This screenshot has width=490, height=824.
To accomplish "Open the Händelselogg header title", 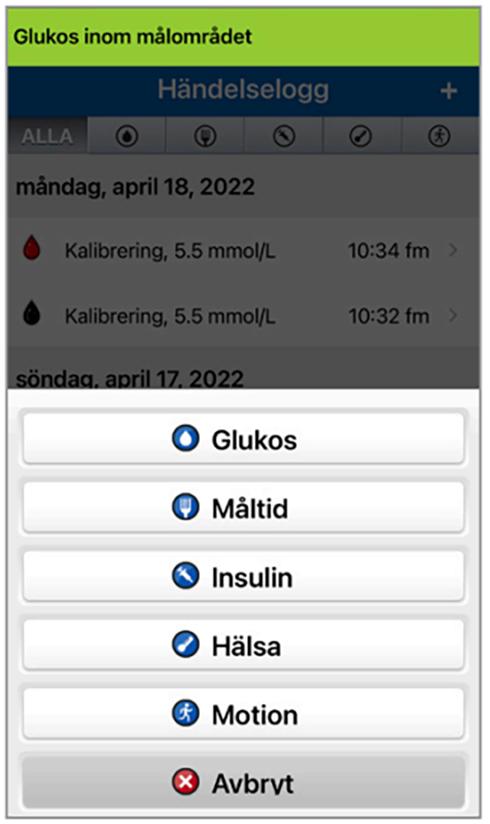I will 243,90.
